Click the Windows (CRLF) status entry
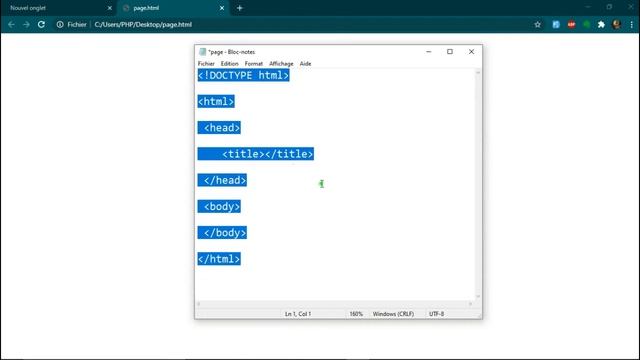 pyautogui.click(x=393, y=314)
